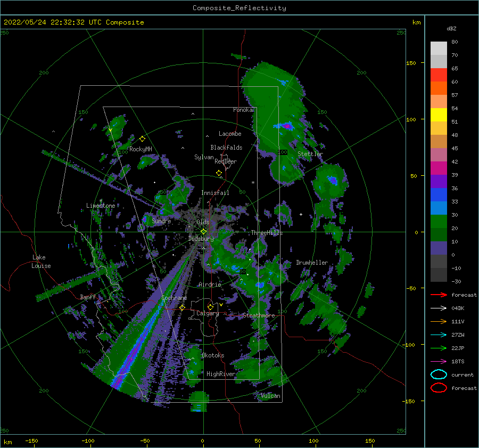Click the purple 39 dBZ color swatch
Screen dimensions: 479x448
click(439, 181)
